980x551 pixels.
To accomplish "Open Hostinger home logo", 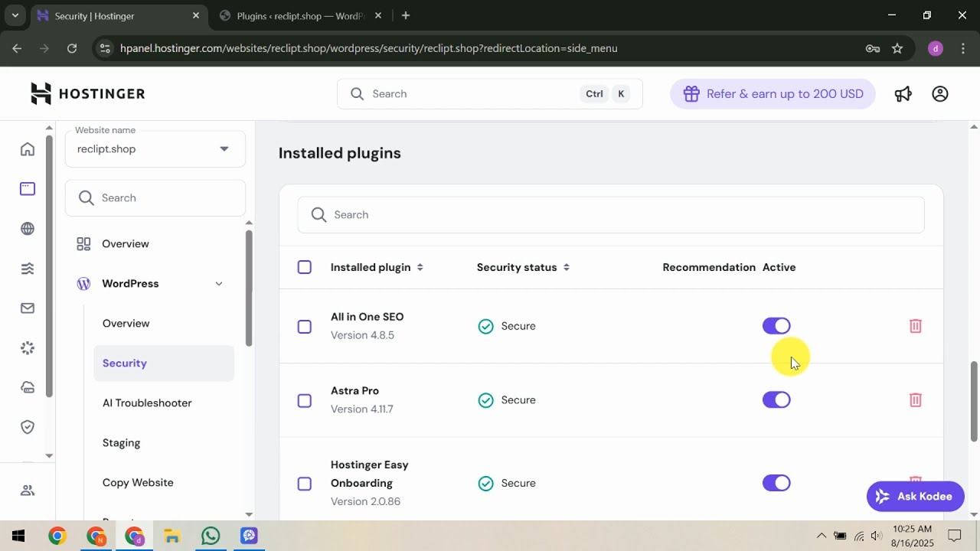I will coord(87,93).
